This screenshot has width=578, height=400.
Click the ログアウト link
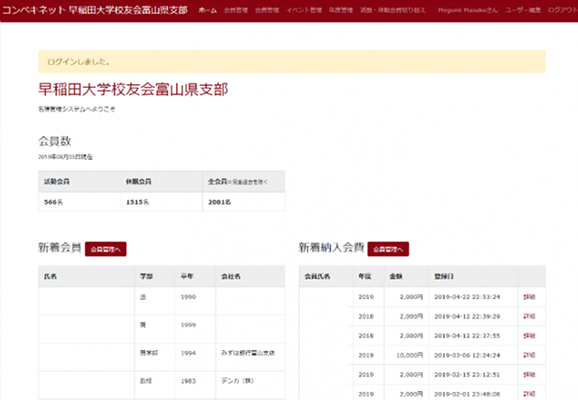tap(563, 10)
